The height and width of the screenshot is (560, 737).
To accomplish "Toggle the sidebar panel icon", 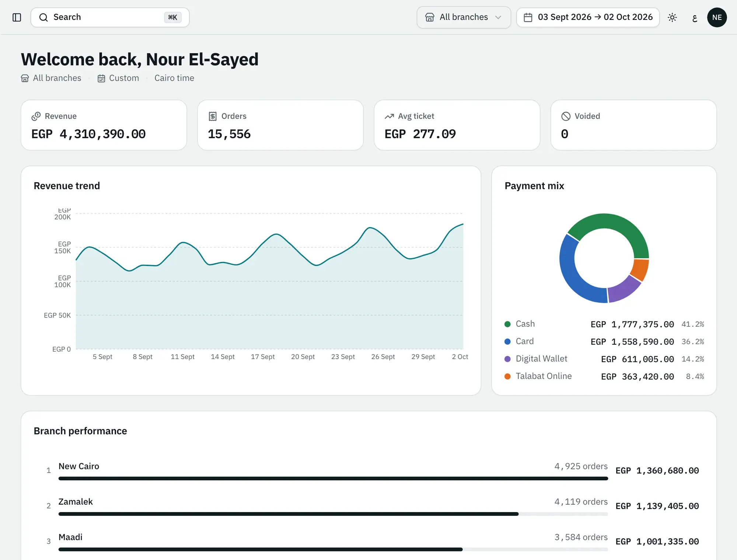I will tap(17, 17).
